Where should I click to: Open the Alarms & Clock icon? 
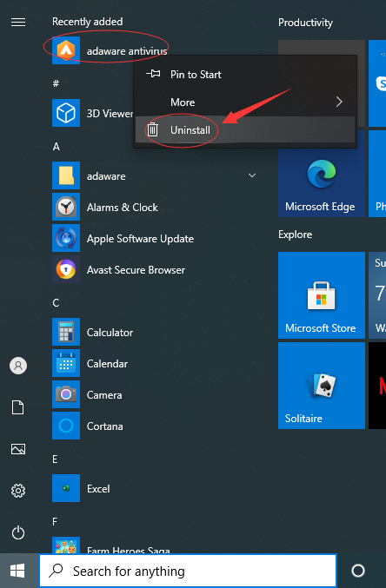click(66, 207)
